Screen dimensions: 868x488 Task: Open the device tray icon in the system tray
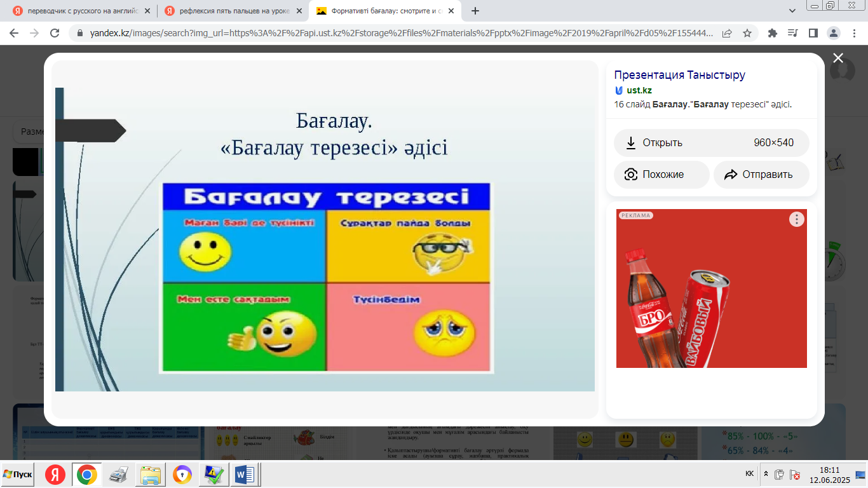coord(780,475)
